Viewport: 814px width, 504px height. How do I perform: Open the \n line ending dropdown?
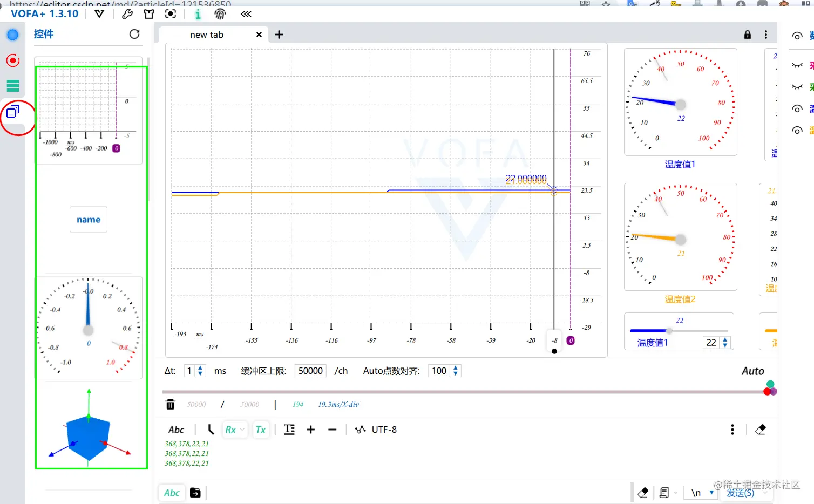pos(702,493)
